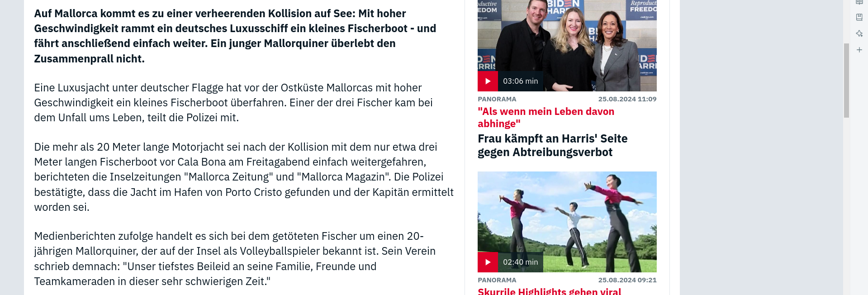Open "Als wenn mein Leben davon abhinge" link

point(546,118)
